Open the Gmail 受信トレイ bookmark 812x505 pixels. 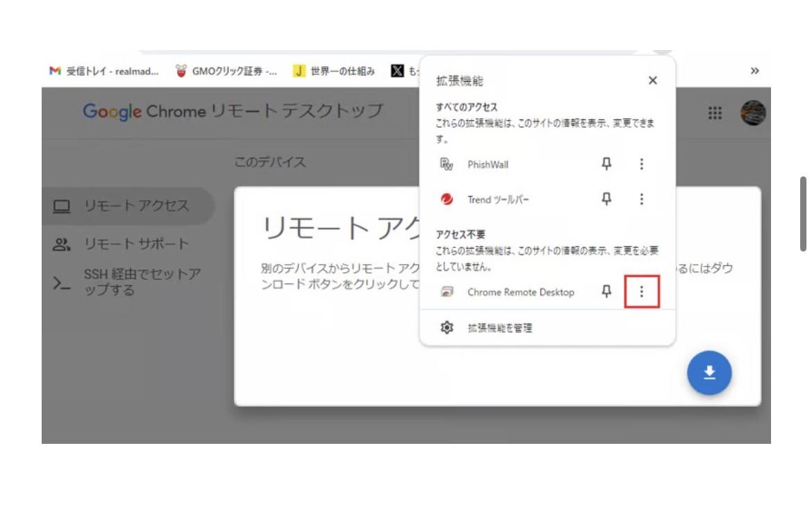104,71
